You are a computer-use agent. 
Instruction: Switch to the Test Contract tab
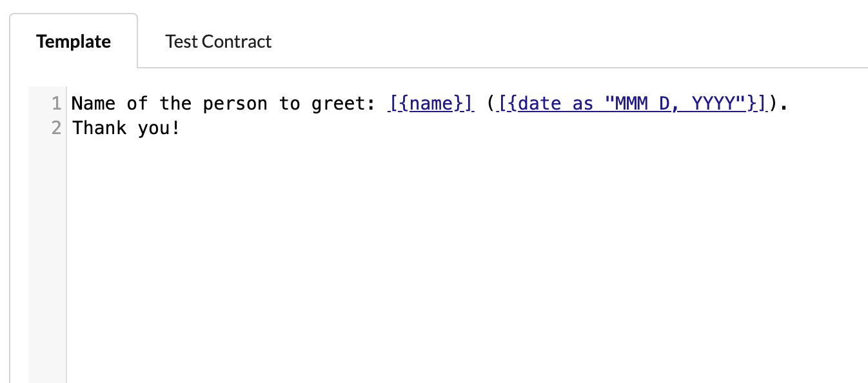[218, 41]
